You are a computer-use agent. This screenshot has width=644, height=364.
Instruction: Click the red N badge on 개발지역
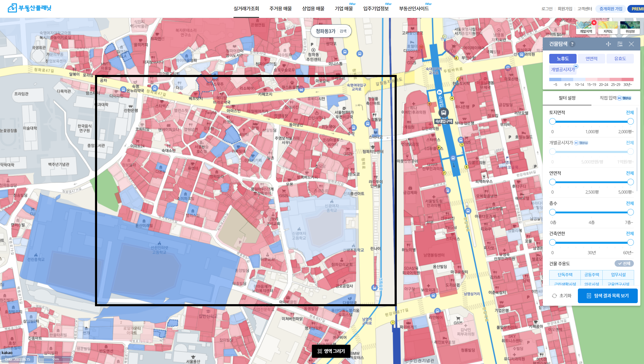(x=594, y=23)
